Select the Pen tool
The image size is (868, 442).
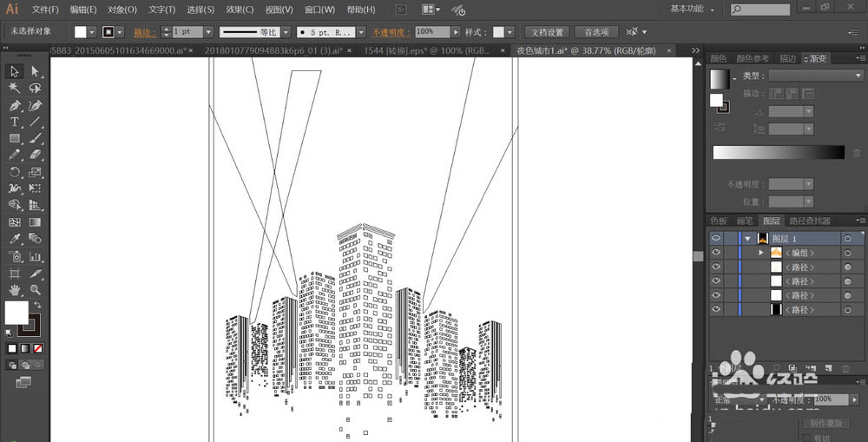pos(15,105)
